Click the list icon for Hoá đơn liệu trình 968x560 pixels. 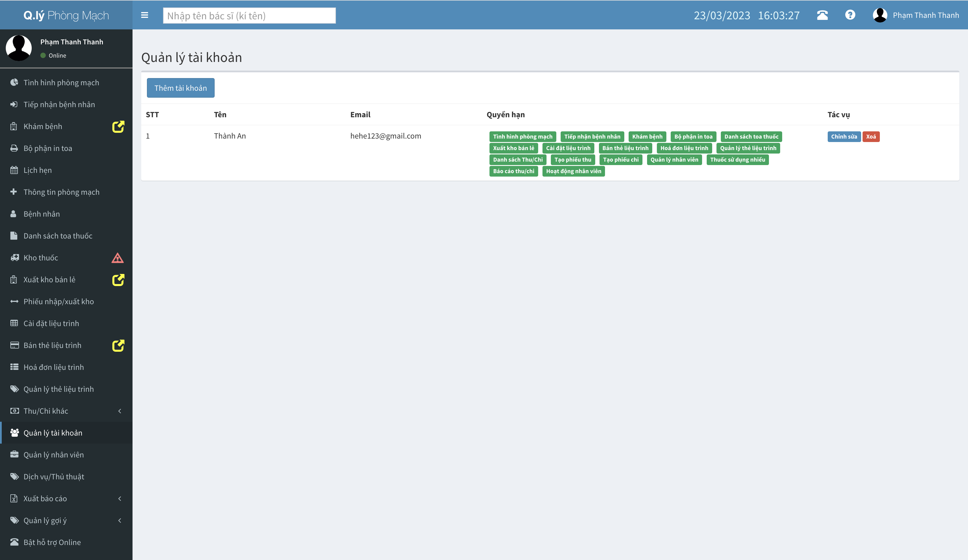[x=14, y=367]
